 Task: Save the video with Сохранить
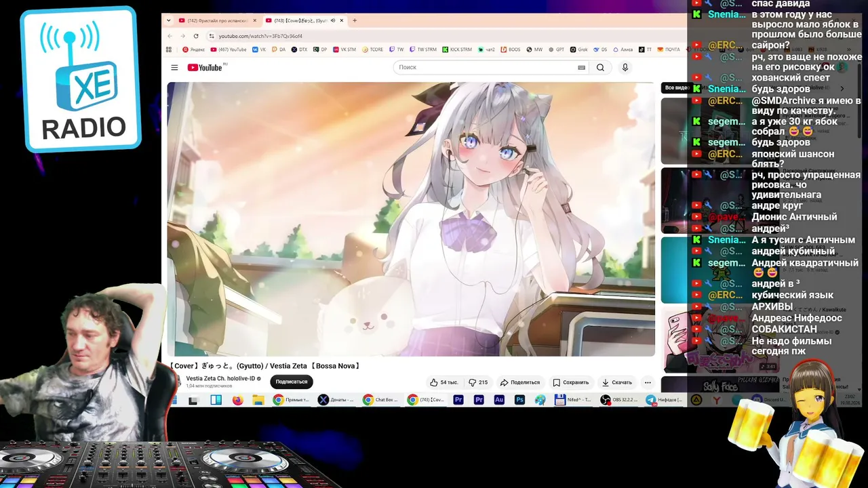pyautogui.click(x=571, y=382)
